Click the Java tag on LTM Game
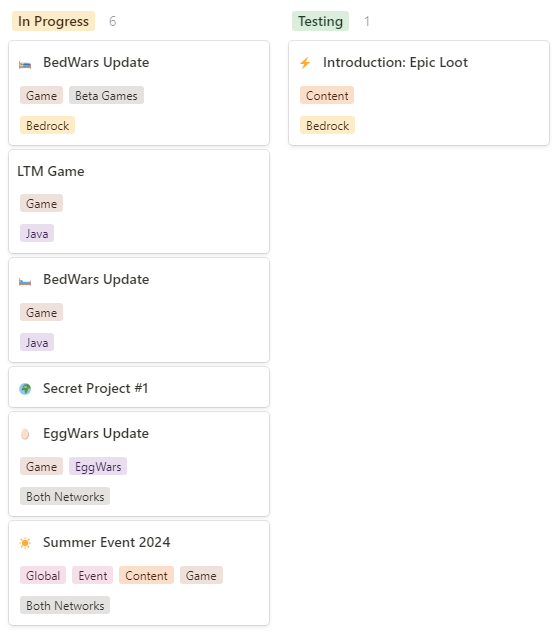Screen dimensions: 556x637 point(37,233)
